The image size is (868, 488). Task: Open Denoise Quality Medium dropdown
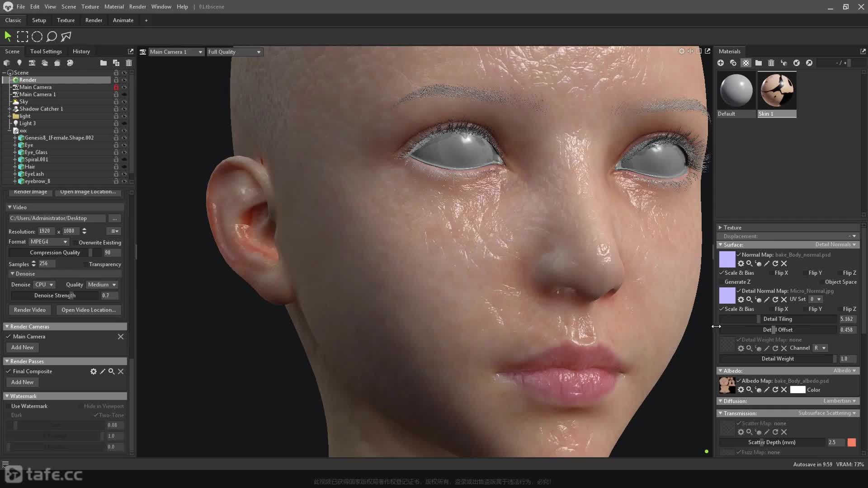pyautogui.click(x=102, y=285)
